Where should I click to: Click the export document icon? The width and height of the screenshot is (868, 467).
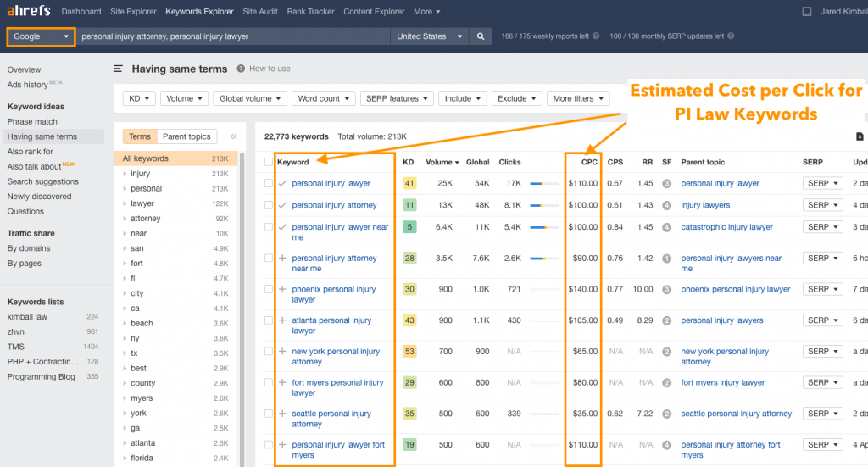pyautogui.click(x=860, y=136)
